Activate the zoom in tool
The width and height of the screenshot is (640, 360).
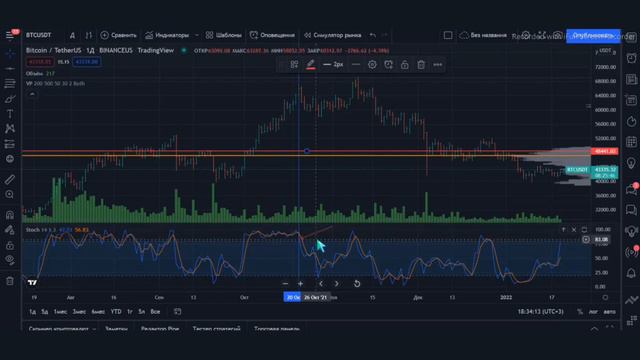pos(10,194)
